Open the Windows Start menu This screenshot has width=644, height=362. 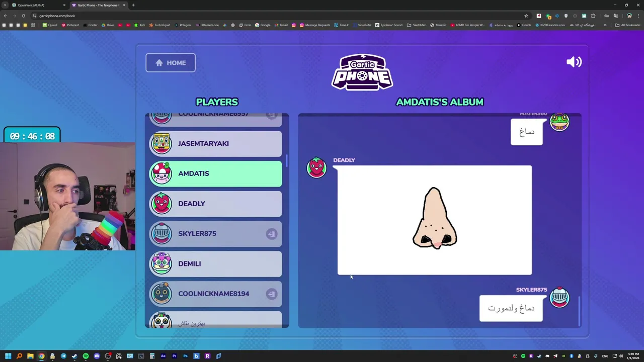[8, 356]
